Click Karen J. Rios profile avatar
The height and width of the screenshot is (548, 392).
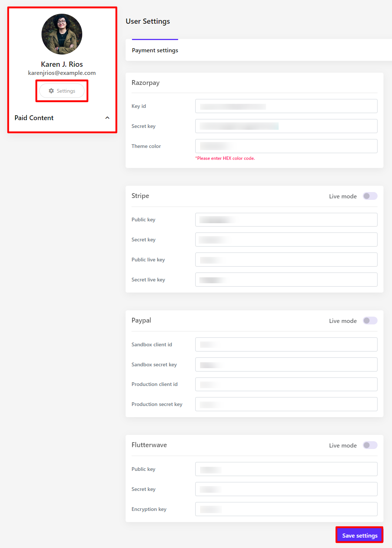coord(62,34)
